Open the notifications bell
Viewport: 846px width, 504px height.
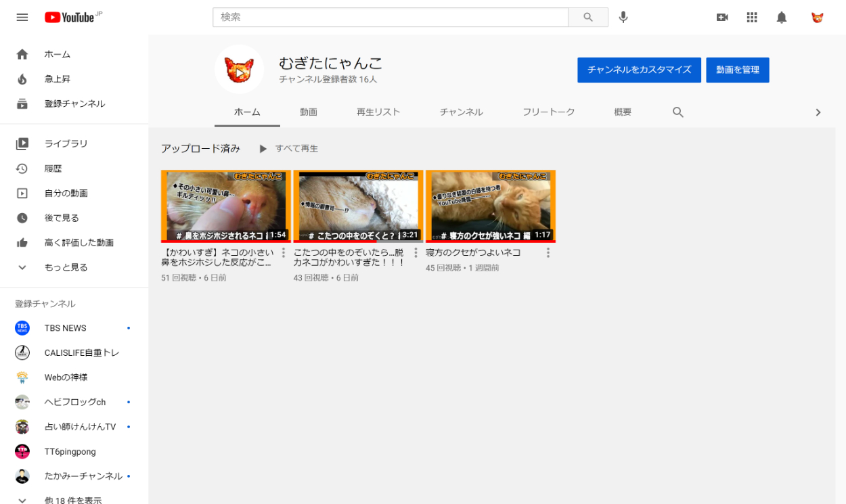pyautogui.click(x=782, y=18)
